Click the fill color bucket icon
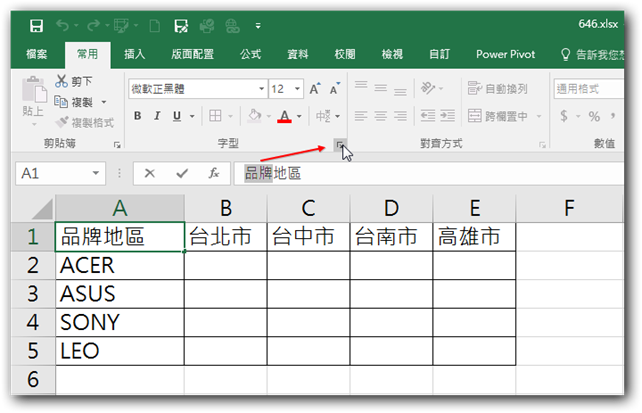642x413 pixels. click(255, 116)
